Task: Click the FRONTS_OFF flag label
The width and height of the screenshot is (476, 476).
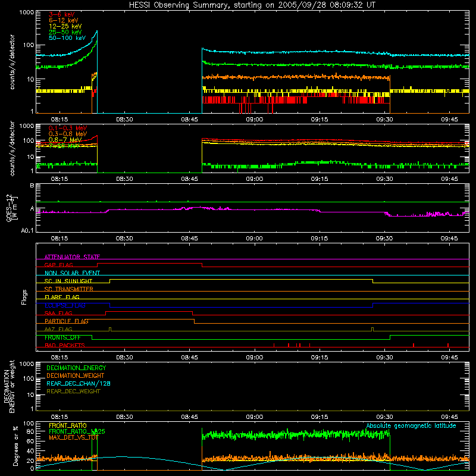Action: point(62,337)
